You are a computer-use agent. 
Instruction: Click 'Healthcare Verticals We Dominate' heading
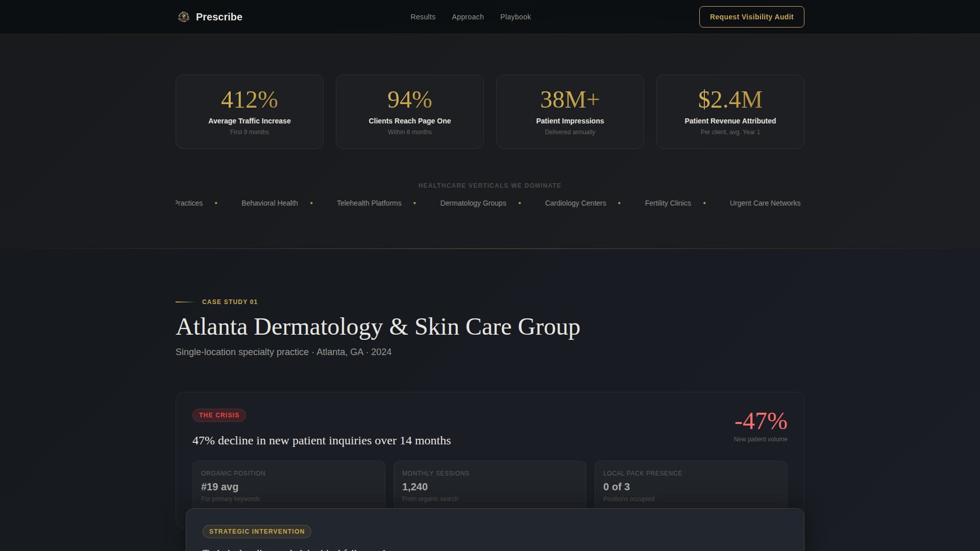tap(490, 186)
